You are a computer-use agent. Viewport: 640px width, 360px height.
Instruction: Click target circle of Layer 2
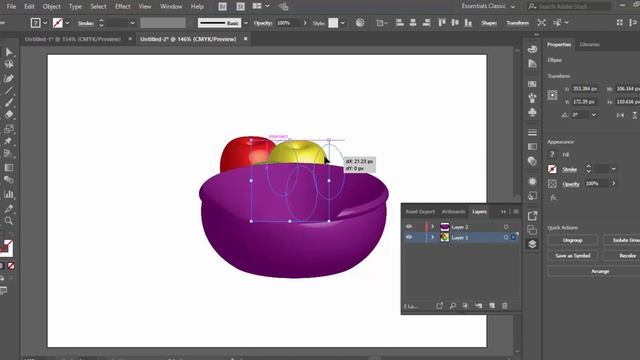(x=506, y=227)
